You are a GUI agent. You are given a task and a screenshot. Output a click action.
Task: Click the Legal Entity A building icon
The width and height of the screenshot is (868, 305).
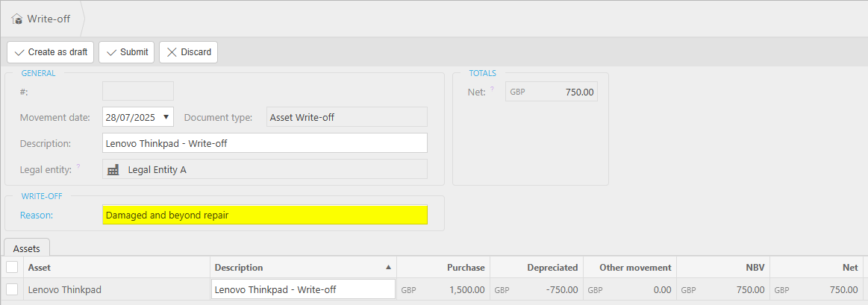point(113,169)
